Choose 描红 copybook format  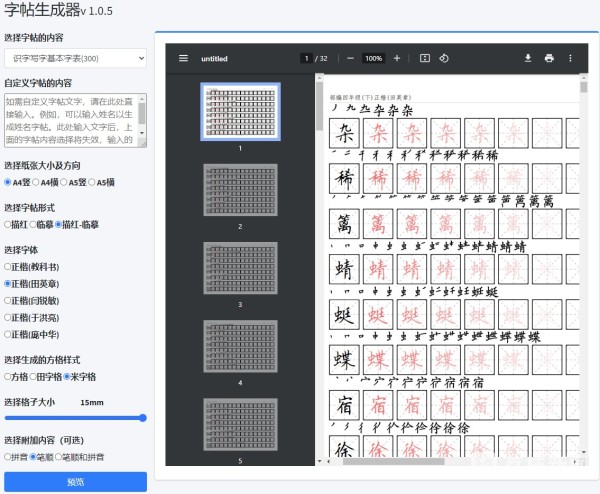pyautogui.click(x=7, y=225)
